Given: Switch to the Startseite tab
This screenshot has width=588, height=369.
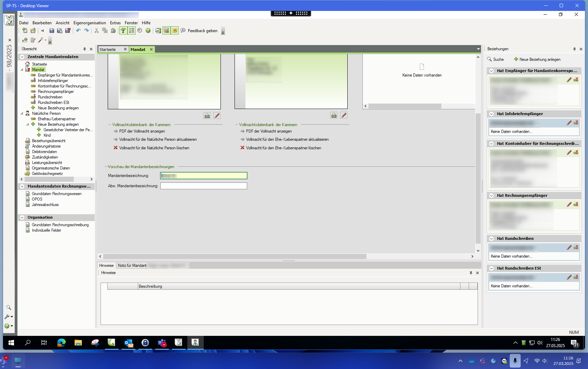Looking at the screenshot, I should coord(108,50).
